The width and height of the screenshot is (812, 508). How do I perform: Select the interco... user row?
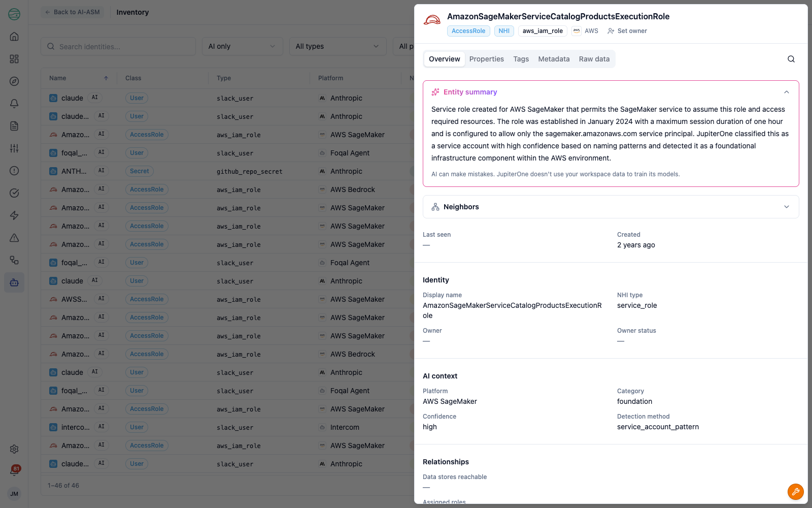pyautogui.click(x=227, y=427)
